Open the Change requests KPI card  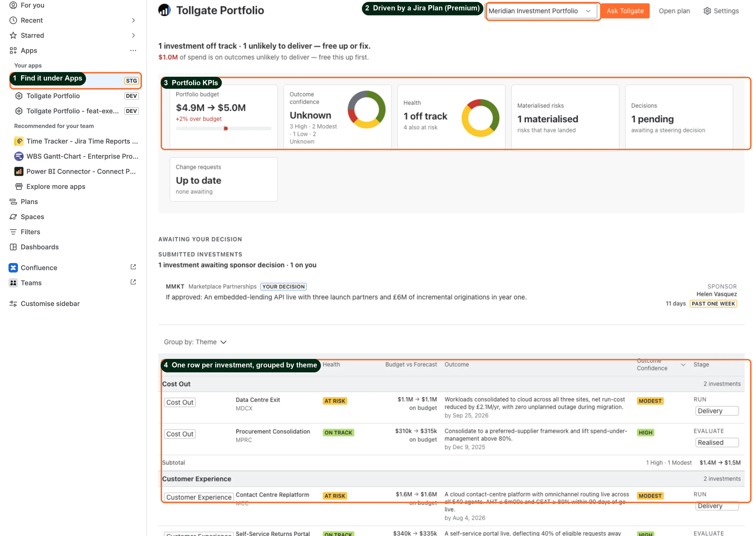click(x=223, y=179)
